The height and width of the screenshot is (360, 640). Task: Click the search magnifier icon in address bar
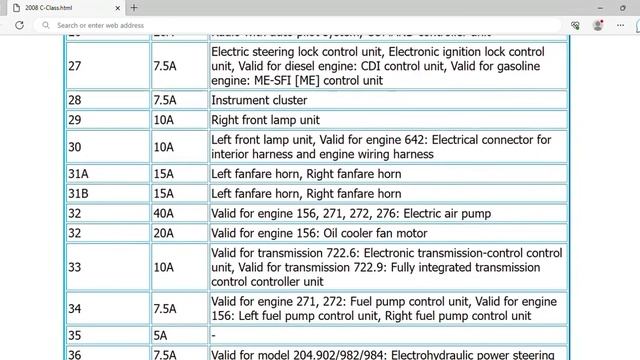point(46,25)
